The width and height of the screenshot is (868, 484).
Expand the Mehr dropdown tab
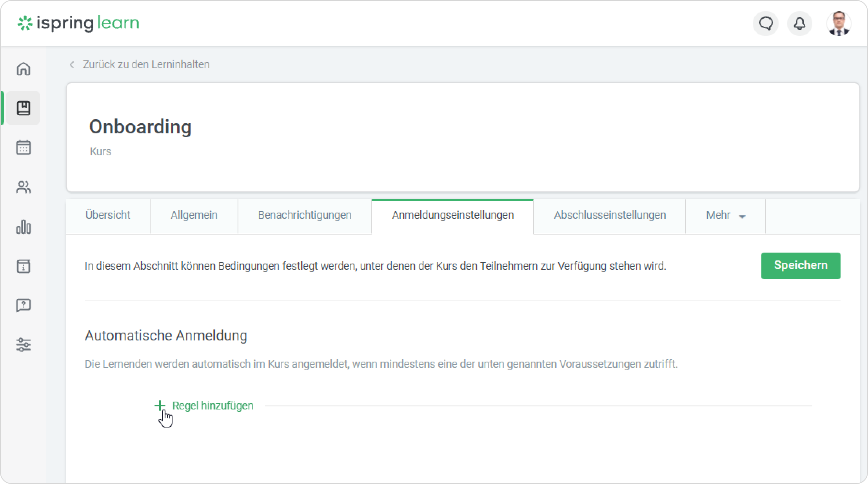click(725, 215)
